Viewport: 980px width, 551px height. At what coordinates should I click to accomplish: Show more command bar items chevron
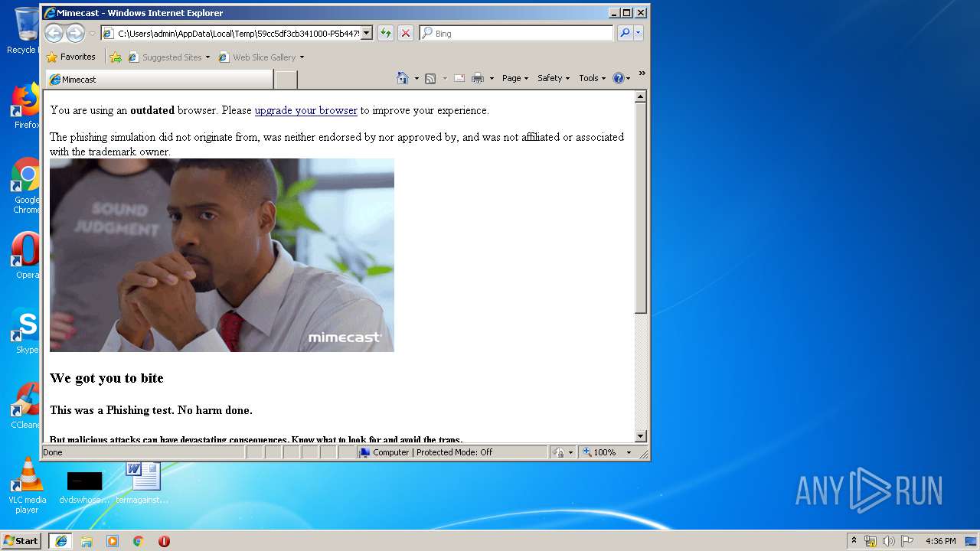point(642,73)
